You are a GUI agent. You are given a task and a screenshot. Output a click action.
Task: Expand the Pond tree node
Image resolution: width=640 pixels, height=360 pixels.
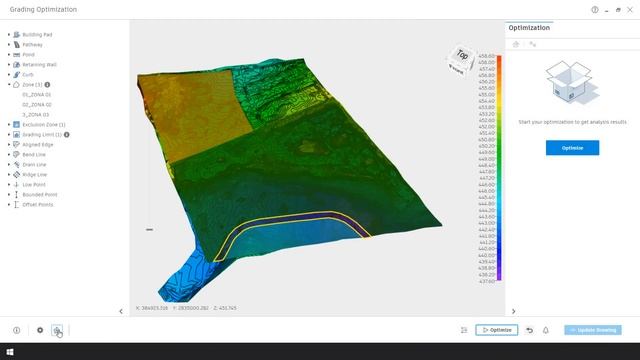pyautogui.click(x=9, y=55)
